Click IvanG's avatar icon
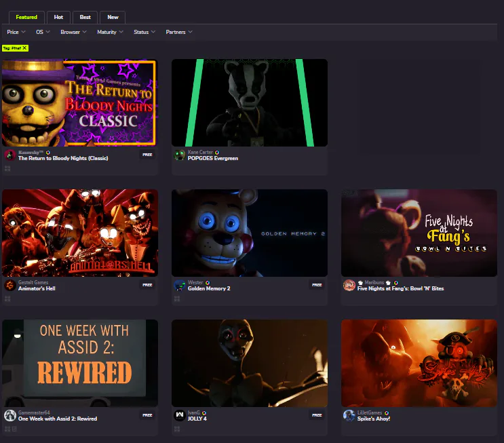Viewport: 504px width, 443px height. (180, 416)
